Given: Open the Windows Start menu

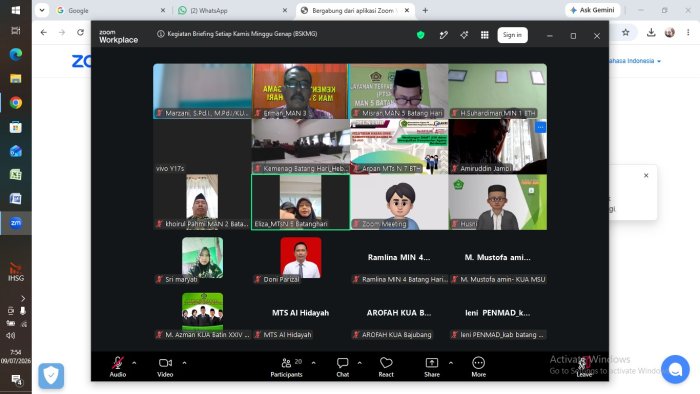Looking at the screenshot, I should click(16, 10).
